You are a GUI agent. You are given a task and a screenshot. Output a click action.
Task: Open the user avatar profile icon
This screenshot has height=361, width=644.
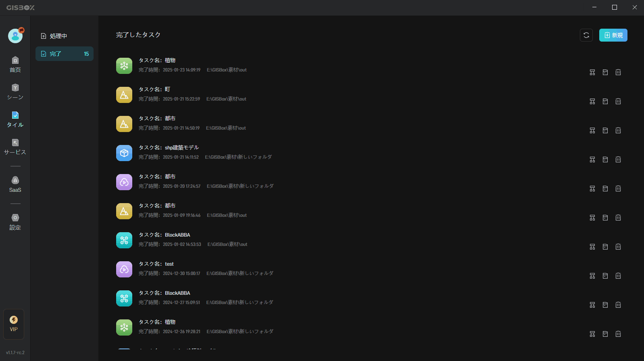[15, 36]
